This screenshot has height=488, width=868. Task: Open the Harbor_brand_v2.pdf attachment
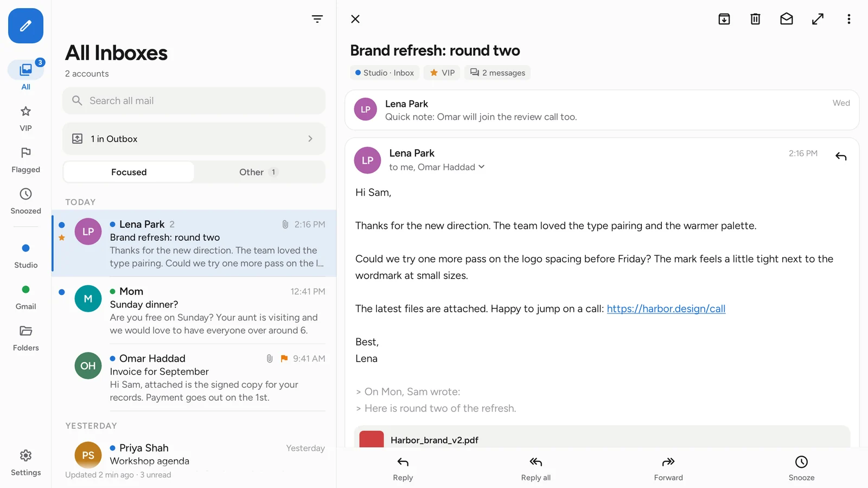click(x=602, y=437)
